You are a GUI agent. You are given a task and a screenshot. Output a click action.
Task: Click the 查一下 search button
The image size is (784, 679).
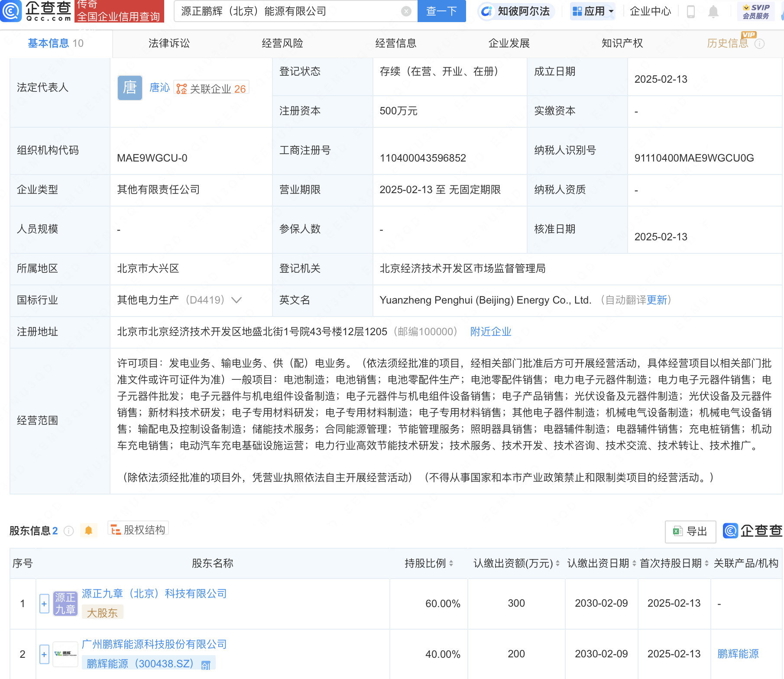click(441, 11)
